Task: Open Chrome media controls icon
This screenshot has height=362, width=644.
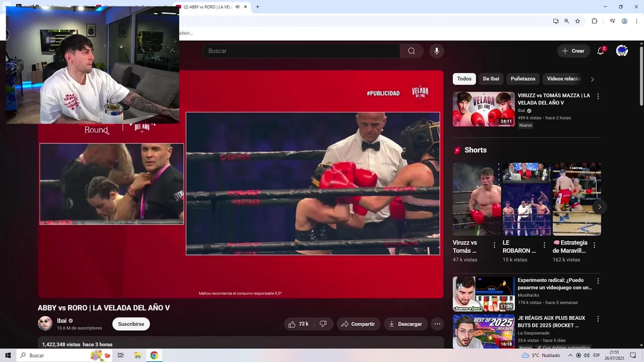Action: pyautogui.click(x=612, y=21)
